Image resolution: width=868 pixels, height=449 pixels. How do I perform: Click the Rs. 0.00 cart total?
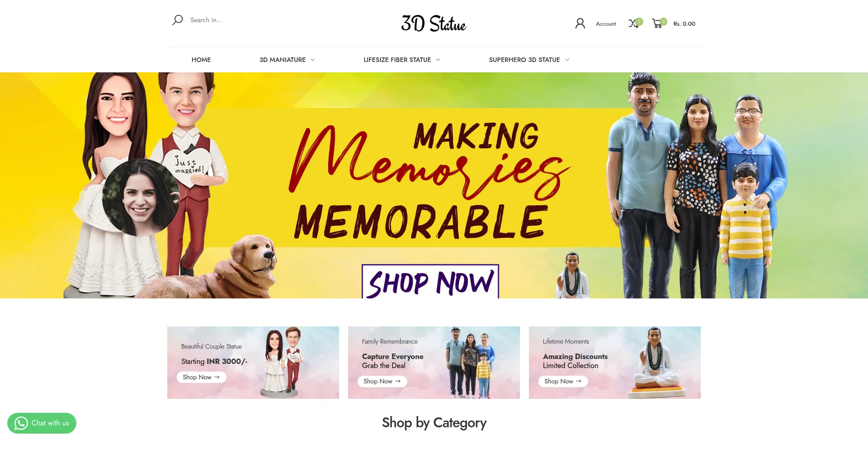click(684, 24)
